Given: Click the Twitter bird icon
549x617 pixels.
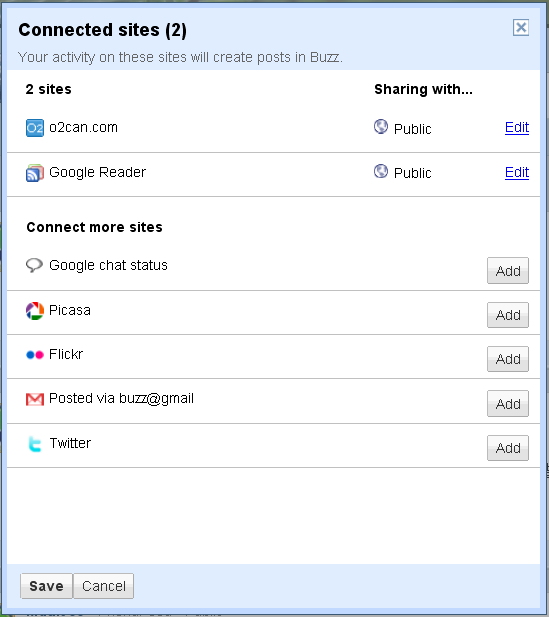Looking at the screenshot, I should click(x=35, y=444).
